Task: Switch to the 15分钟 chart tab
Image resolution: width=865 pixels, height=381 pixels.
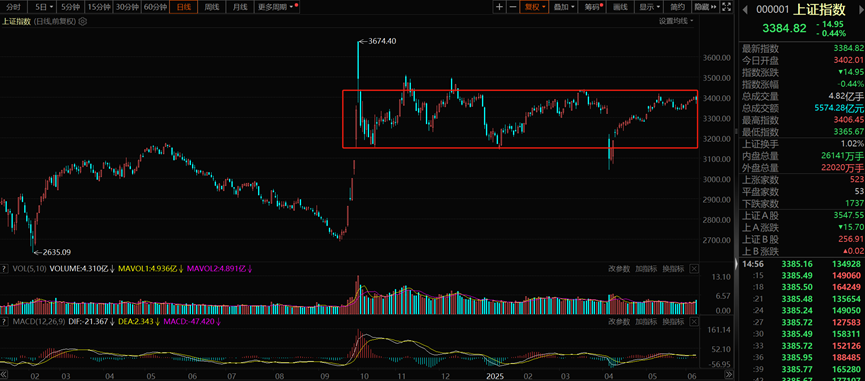Action: pyautogui.click(x=99, y=7)
